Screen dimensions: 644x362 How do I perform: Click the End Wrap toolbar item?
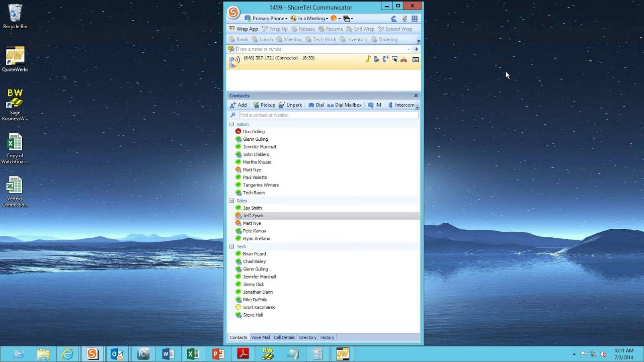(x=360, y=29)
